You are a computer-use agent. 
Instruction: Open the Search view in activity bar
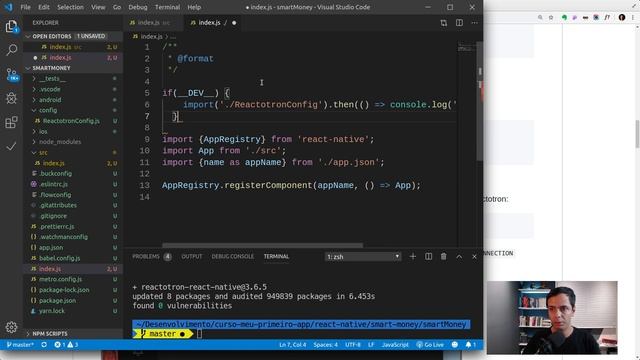click(x=11, y=50)
